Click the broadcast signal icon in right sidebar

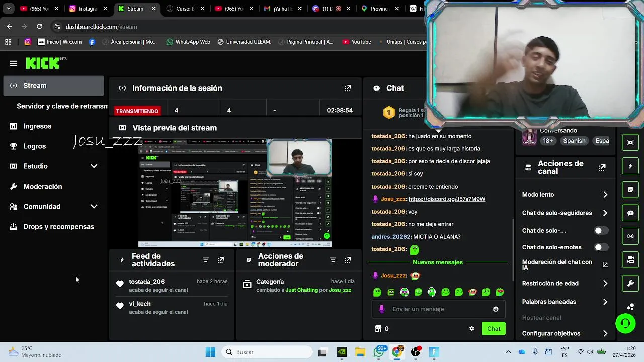click(x=630, y=236)
